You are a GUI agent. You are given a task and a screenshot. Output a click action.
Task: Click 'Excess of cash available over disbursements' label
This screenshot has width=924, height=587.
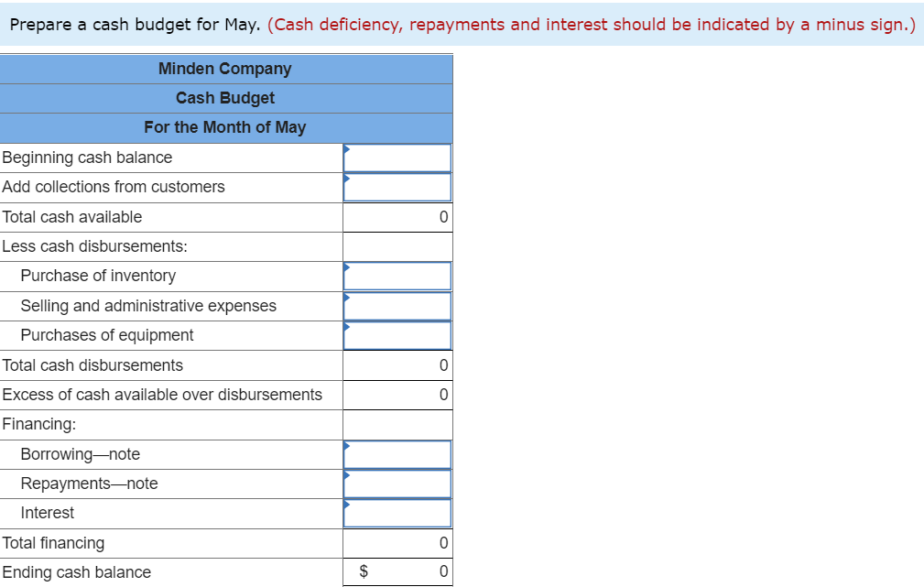click(x=162, y=395)
